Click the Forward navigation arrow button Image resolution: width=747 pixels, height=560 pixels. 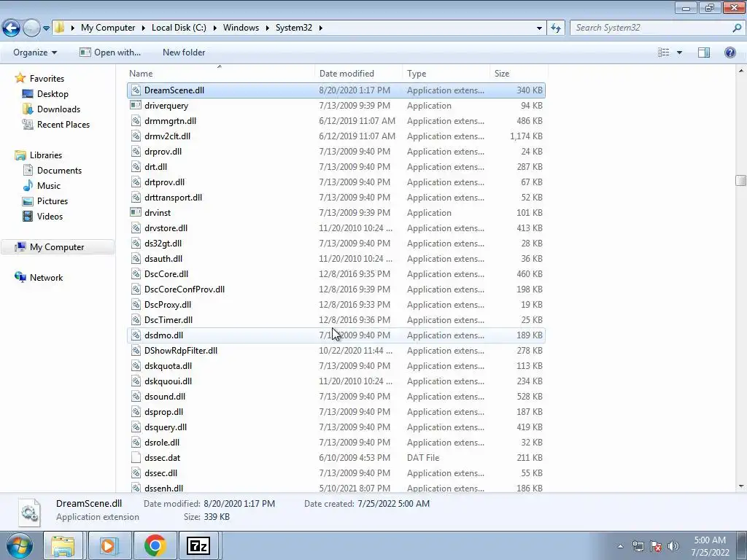tap(31, 28)
